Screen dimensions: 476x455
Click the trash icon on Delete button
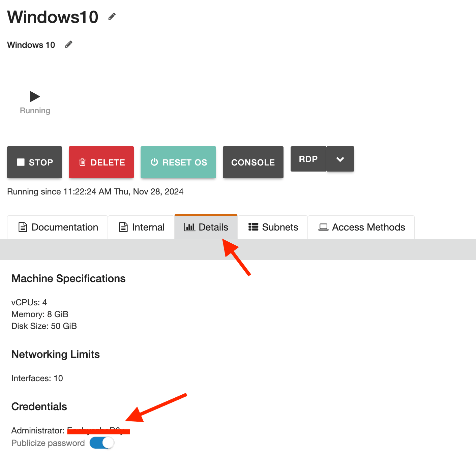(82, 162)
